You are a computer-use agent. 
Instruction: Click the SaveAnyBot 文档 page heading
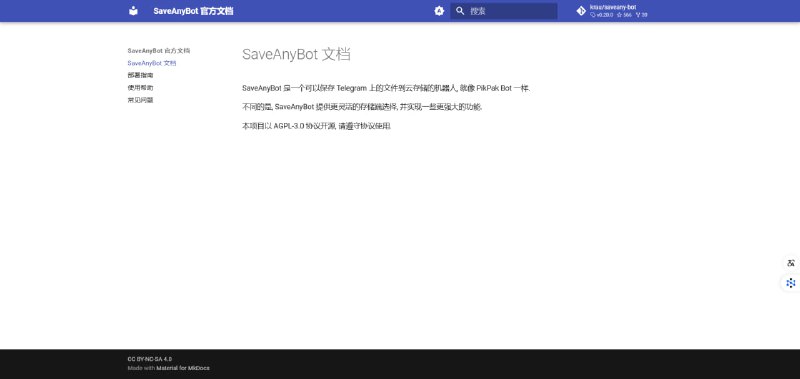[x=296, y=54]
